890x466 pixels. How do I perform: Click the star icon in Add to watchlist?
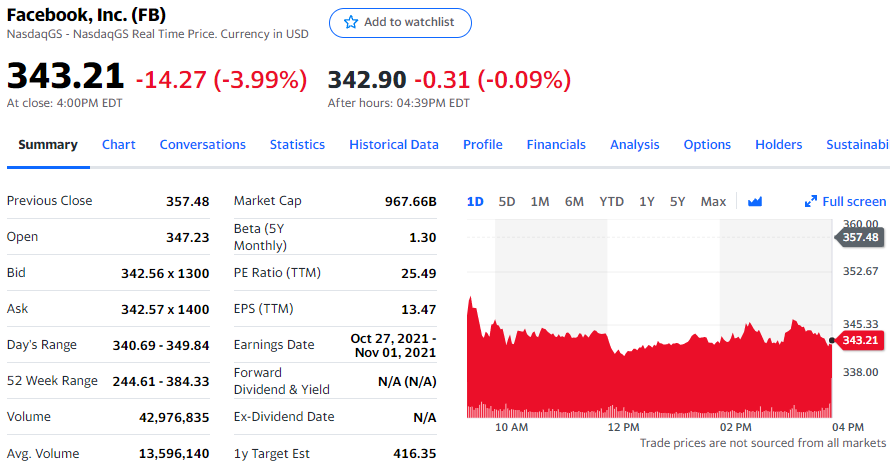pyautogui.click(x=351, y=22)
